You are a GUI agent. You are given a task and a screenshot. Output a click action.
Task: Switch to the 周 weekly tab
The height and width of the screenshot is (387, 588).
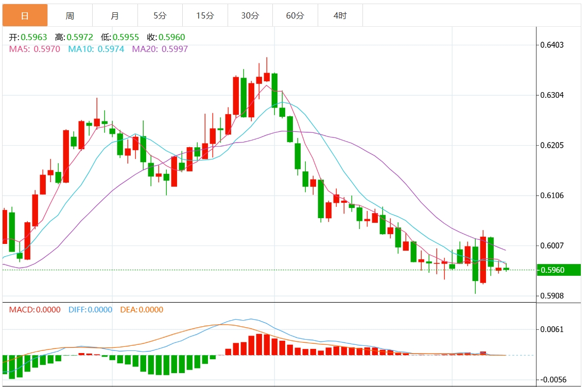[x=70, y=15]
